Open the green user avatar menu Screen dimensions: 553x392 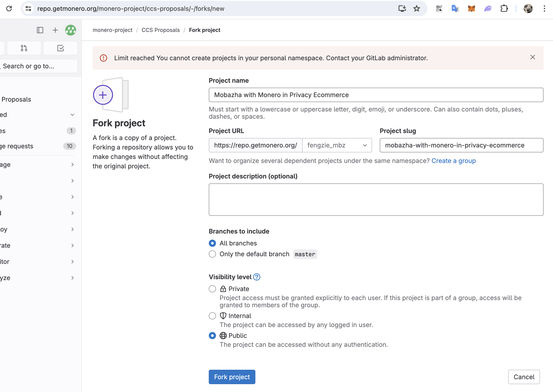(71, 30)
